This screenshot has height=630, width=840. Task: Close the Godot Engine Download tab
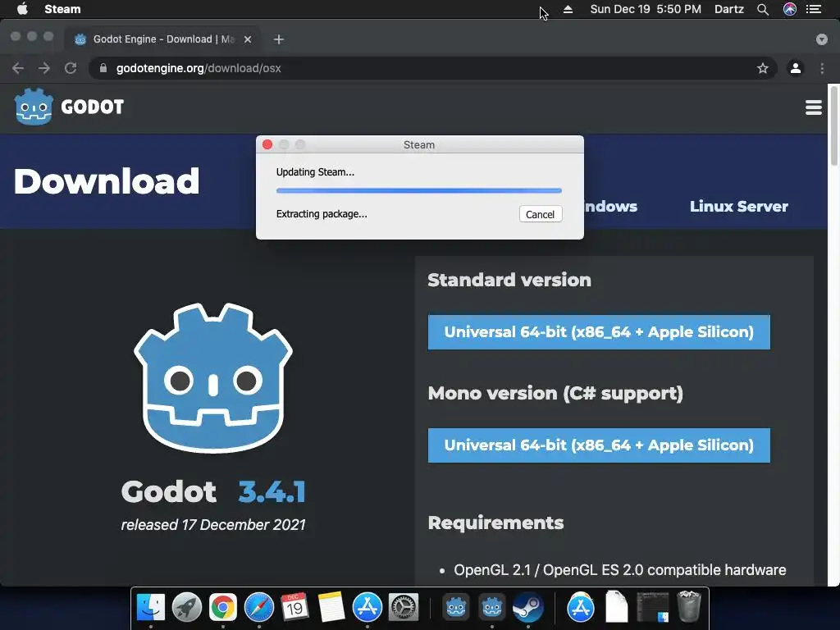pyautogui.click(x=248, y=39)
